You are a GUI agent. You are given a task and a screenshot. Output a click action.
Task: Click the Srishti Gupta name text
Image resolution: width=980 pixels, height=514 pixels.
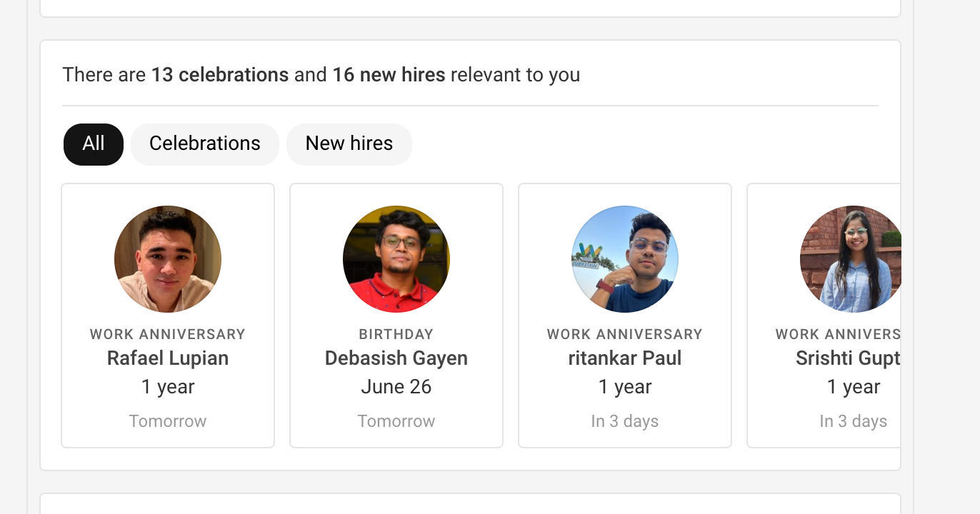[848, 358]
